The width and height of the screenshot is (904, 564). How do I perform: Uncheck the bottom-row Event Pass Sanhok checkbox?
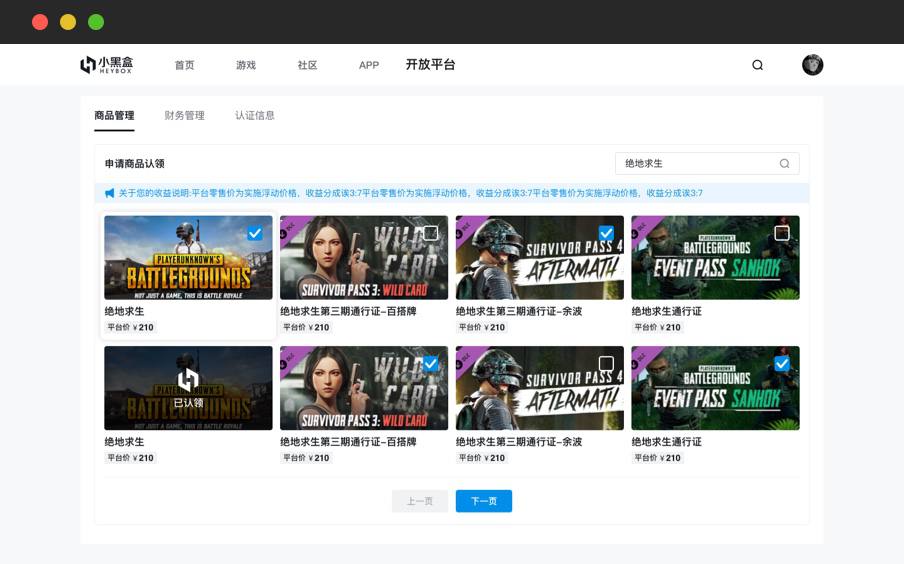[x=782, y=363]
